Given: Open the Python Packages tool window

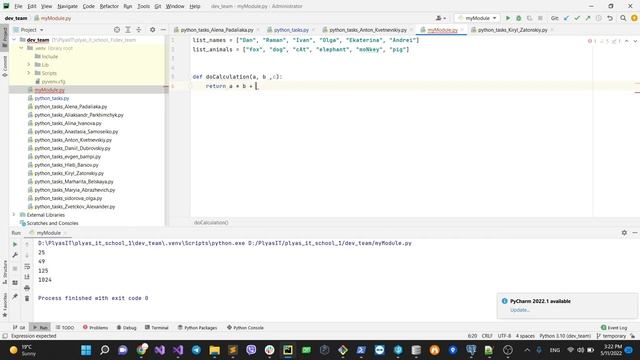Looking at the screenshot, I should coord(198,327).
